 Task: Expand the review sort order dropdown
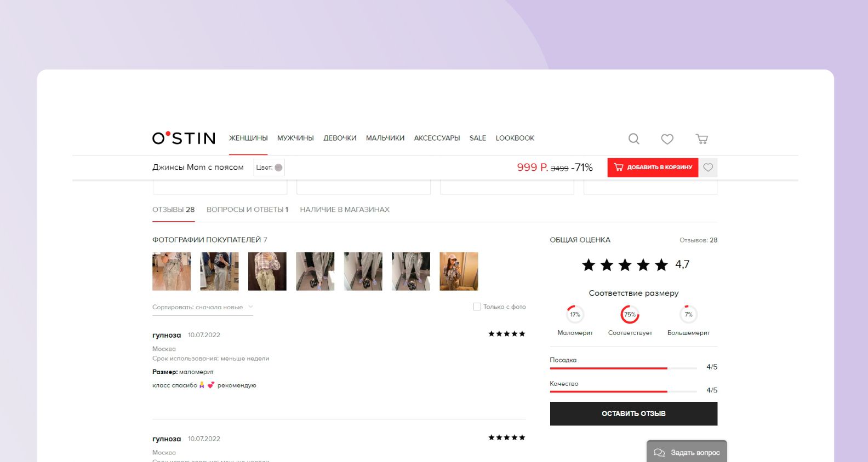(202, 307)
